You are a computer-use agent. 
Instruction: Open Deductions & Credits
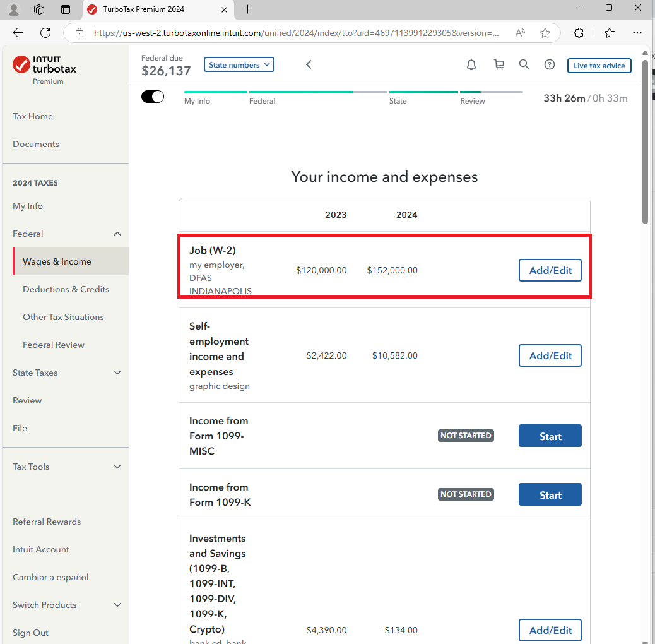[x=66, y=289]
